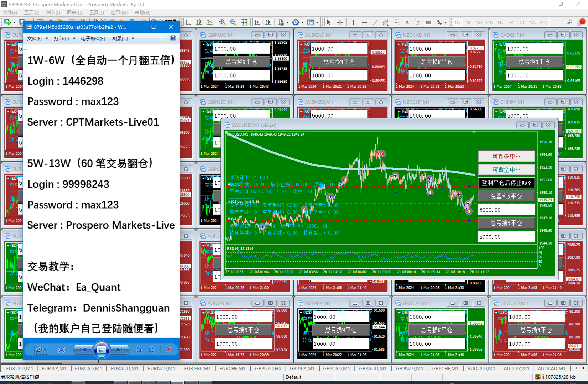Expand the photo viewer 文件(F) dropdown

click(38, 39)
